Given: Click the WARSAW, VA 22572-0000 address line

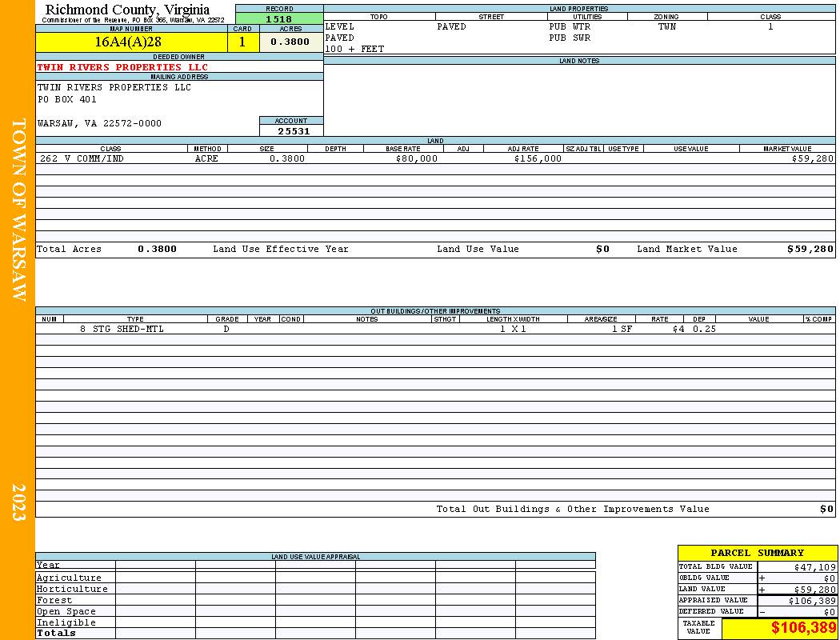Looking at the screenshot, I should tap(99, 123).
